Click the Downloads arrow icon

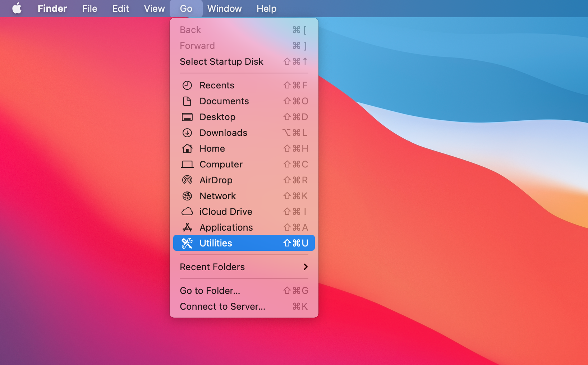tap(187, 133)
